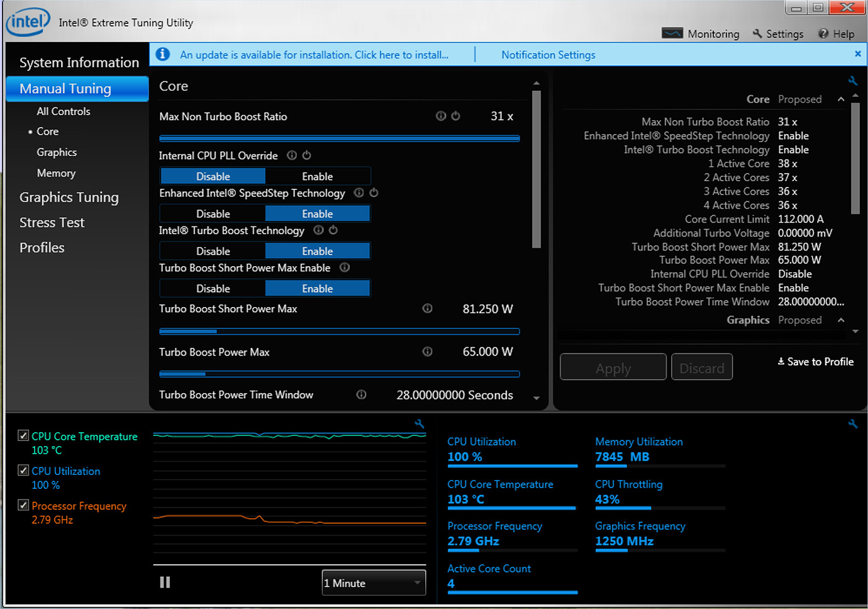Click scroll up arrow in Core settings panel

click(537, 83)
